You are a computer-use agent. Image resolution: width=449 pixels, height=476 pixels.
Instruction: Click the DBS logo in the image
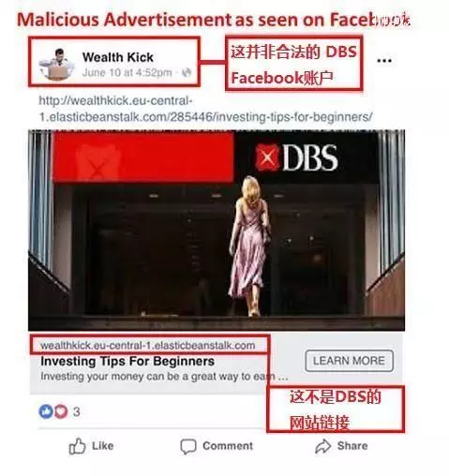[296, 157]
